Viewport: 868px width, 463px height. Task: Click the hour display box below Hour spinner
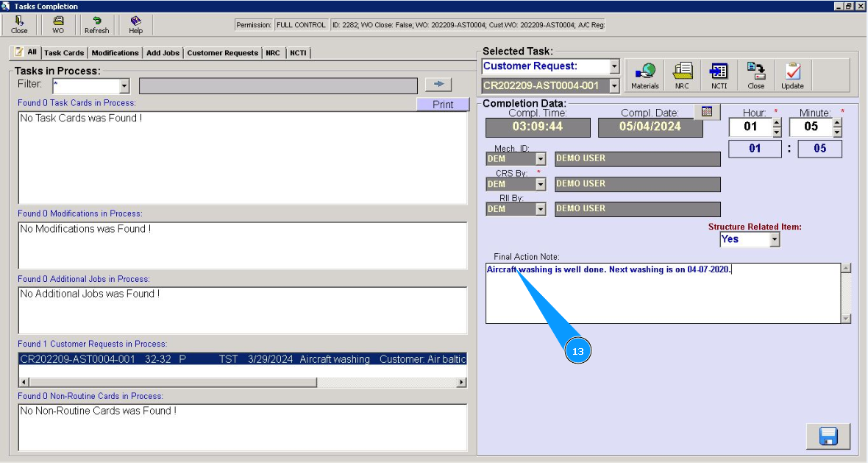755,149
